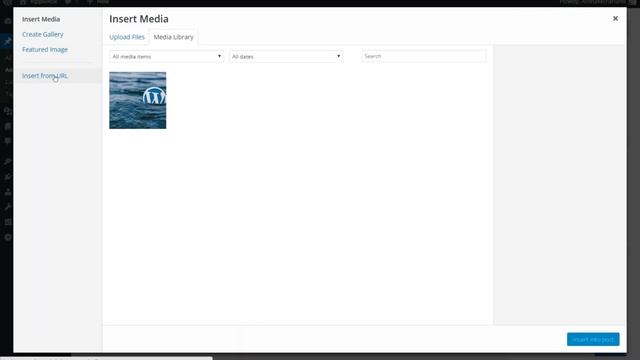Choose Featured Image option
Viewport: 640px width, 360px height.
(45, 49)
